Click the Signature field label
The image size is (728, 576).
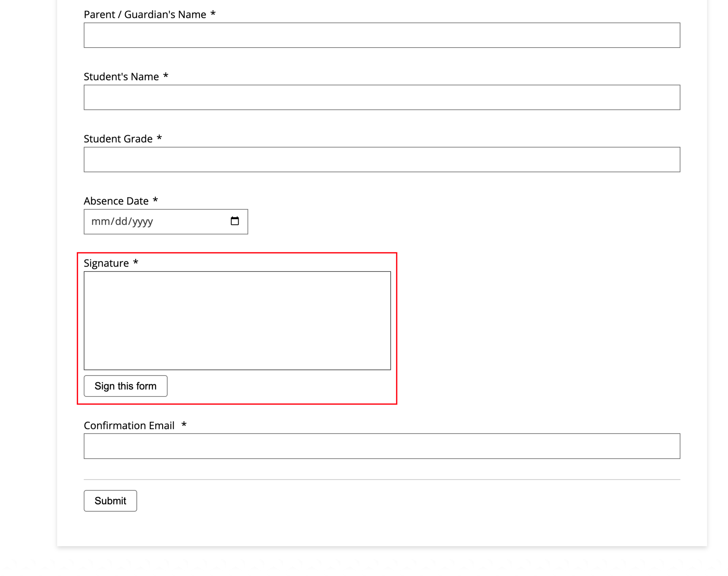[x=107, y=263]
